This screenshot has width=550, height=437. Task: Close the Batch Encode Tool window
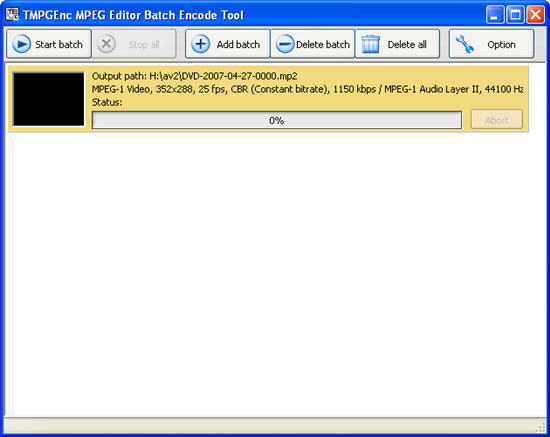point(536,15)
